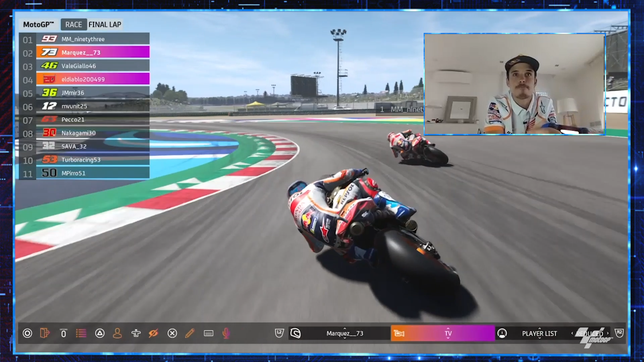Click the circled triangle button icon
This screenshot has height=362, width=644.
(x=100, y=333)
